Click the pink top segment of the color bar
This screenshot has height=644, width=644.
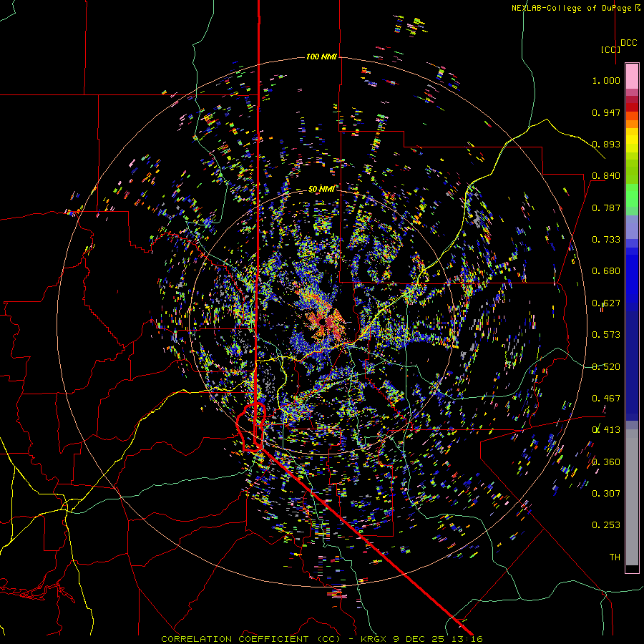(632, 76)
